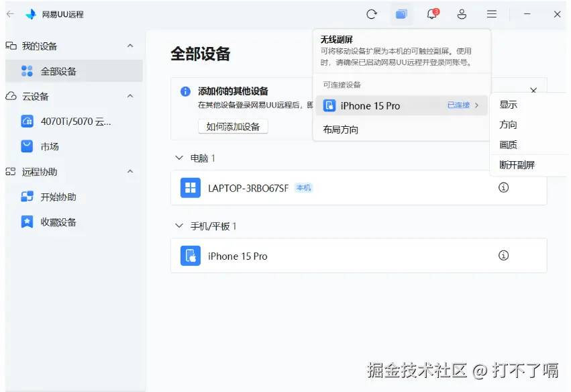Click 已连接 status label

458,105
